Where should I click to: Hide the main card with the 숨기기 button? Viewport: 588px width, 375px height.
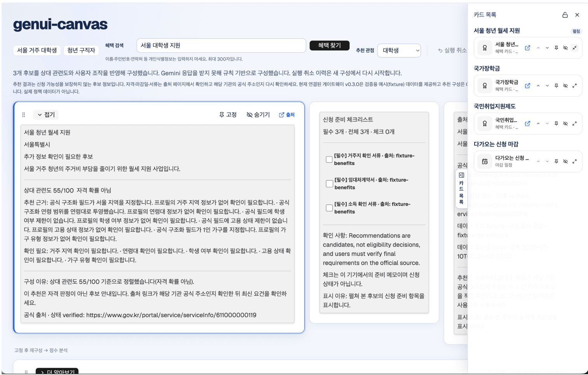click(258, 115)
